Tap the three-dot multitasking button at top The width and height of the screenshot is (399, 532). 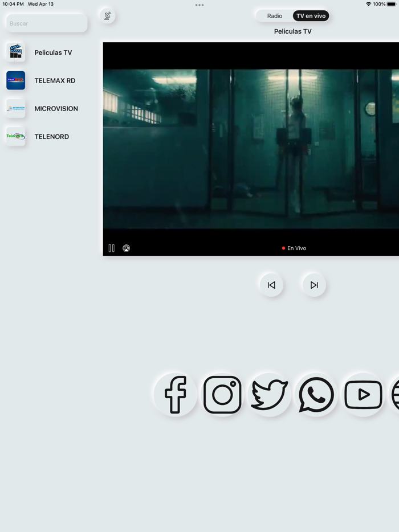(199, 5)
